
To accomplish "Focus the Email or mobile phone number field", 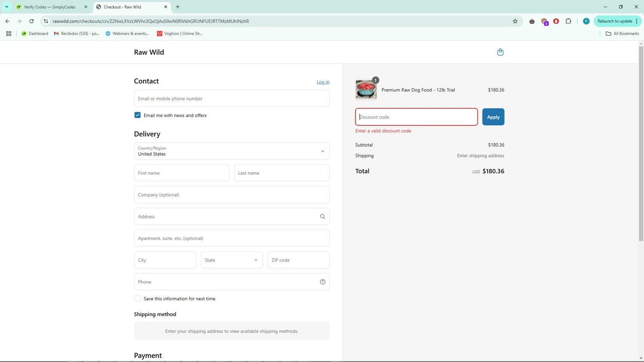I will pyautogui.click(x=232, y=99).
